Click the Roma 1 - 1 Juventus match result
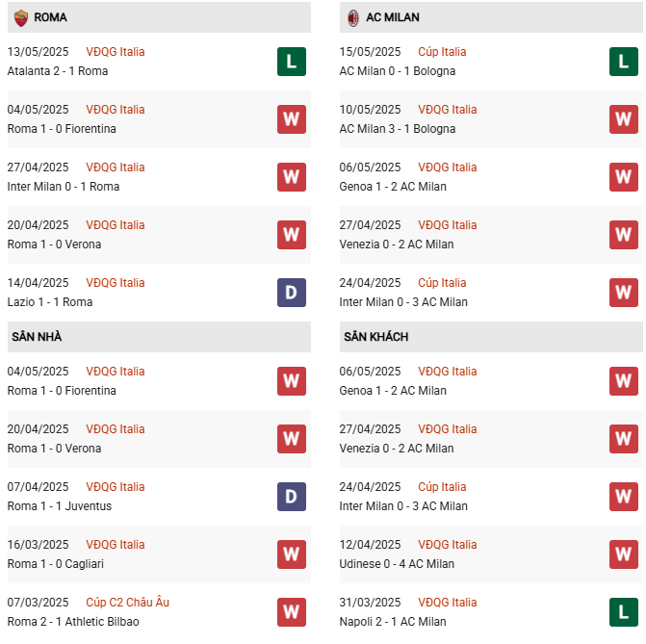This screenshot has width=646, height=644. tap(60, 506)
